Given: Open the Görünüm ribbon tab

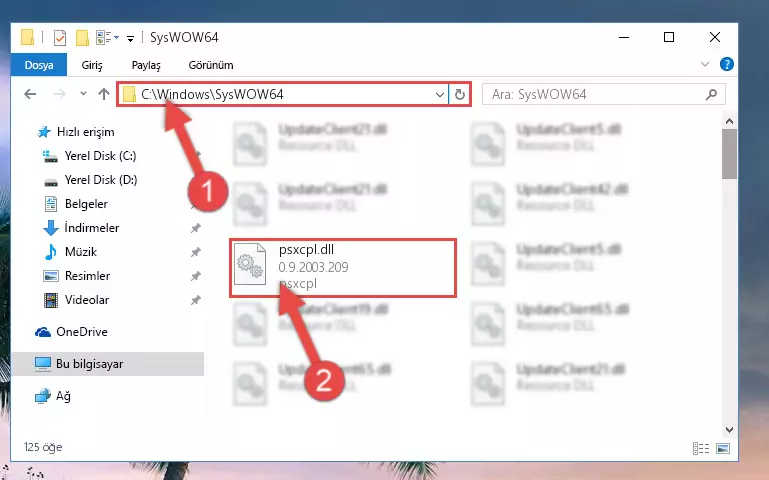Looking at the screenshot, I should coord(211,65).
